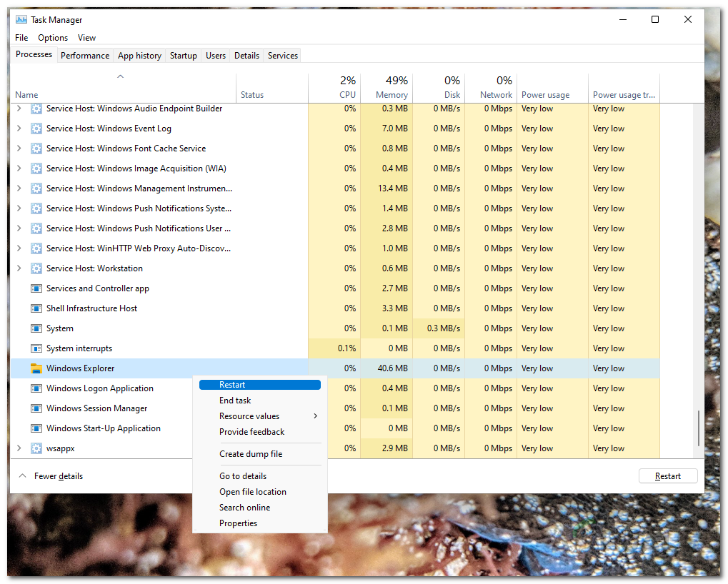Click the vertical scrollbar thumb
The width and height of the screenshot is (728, 584).
[698, 428]
